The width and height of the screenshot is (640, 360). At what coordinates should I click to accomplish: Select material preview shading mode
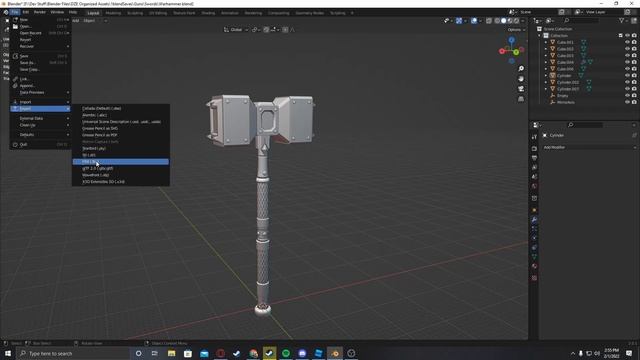510,20
